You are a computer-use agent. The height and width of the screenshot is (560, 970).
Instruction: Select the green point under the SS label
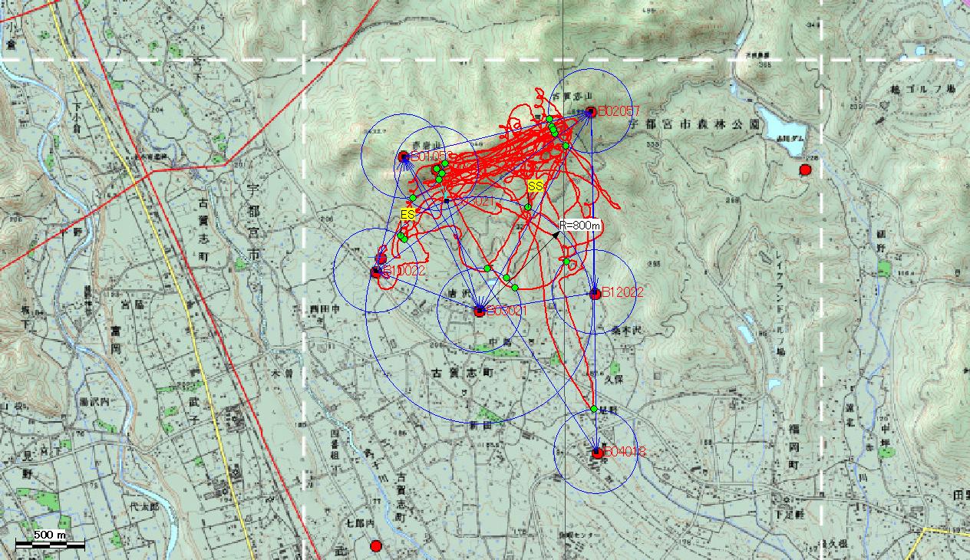[528, 207]
